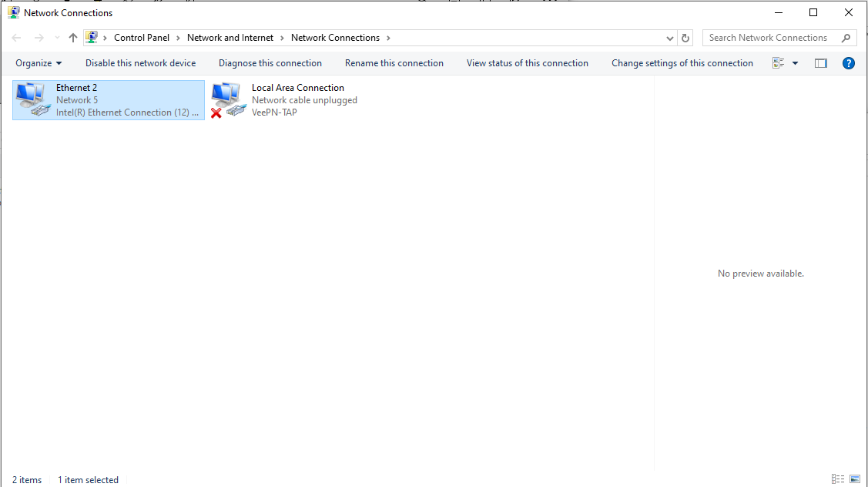Go up one folder level arrow
Screen dimensions: 868x487
click(x=73, y=38)
